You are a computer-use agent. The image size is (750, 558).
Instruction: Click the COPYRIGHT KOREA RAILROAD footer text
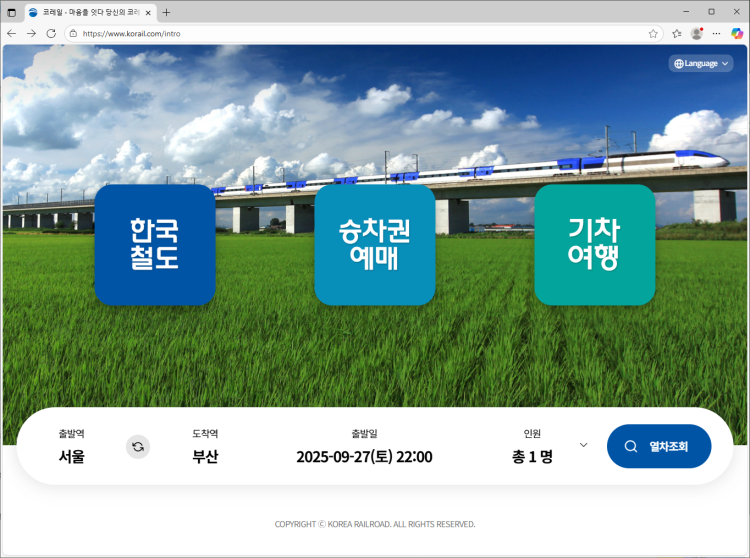click(375, 524)
